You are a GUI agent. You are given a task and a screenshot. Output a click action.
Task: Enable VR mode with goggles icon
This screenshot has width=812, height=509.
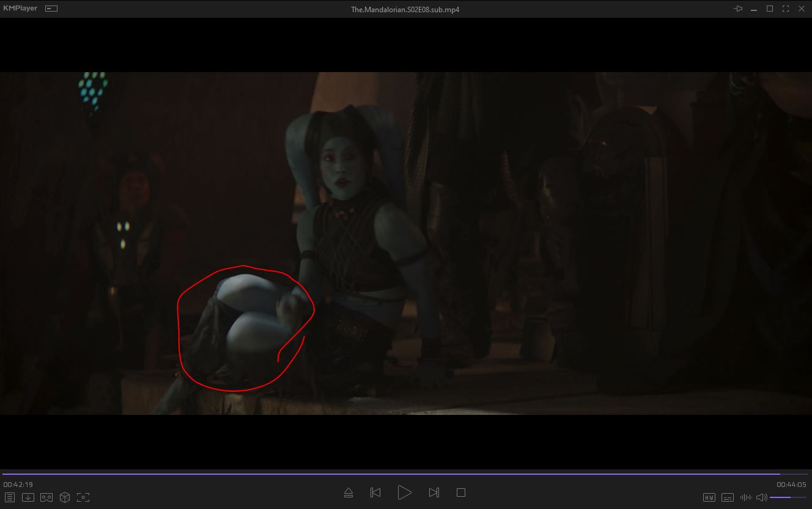click(46, 497)
